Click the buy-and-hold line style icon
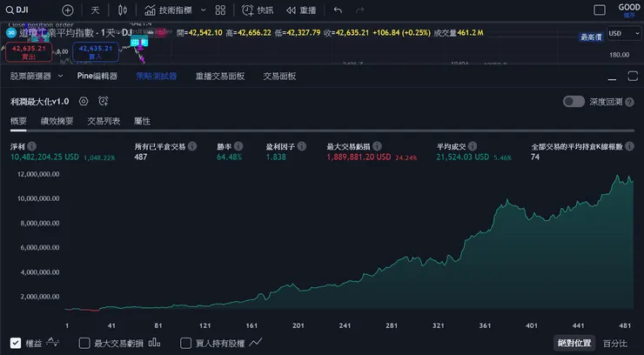This screenshot has width=644, height=355. (x=256, y=342)
